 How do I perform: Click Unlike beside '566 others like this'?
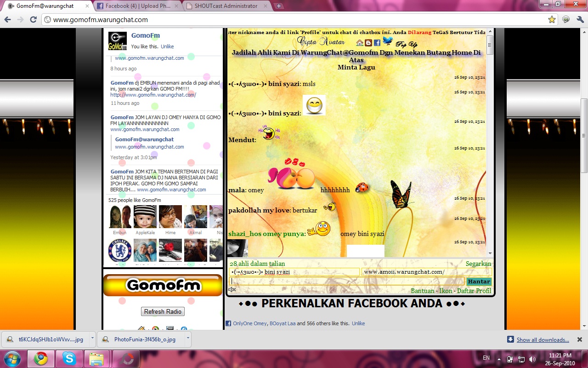tap(358, 323)
